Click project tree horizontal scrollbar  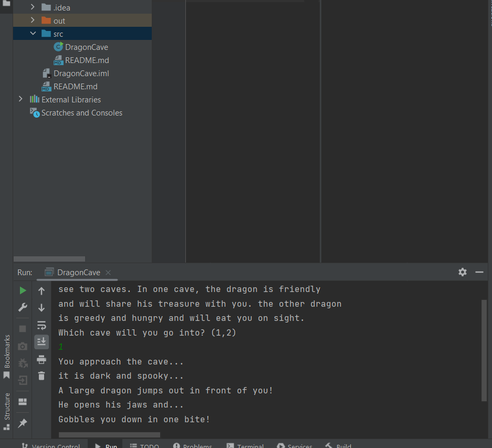coord(49,259)
